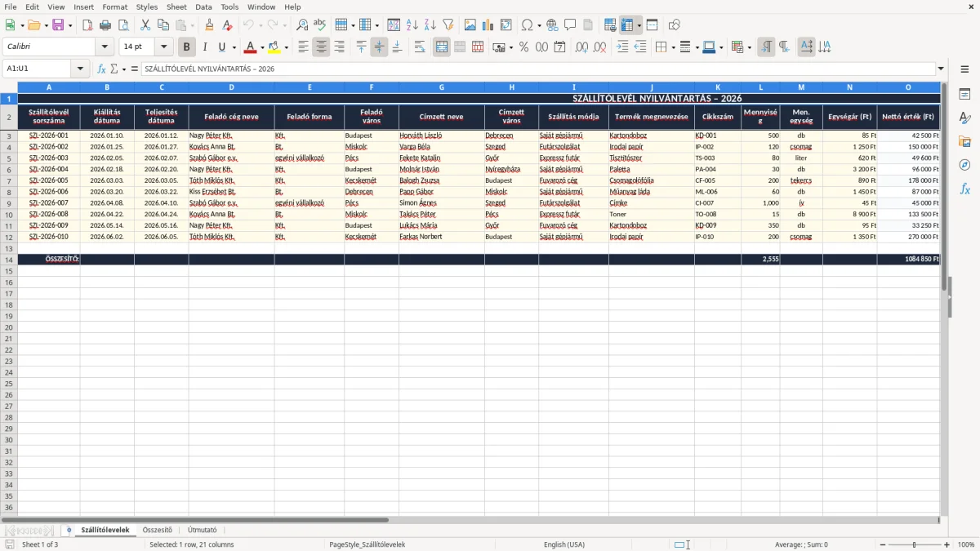Toggle Italic formatting
Screen dimensions: 980x551
click(204, 47)
